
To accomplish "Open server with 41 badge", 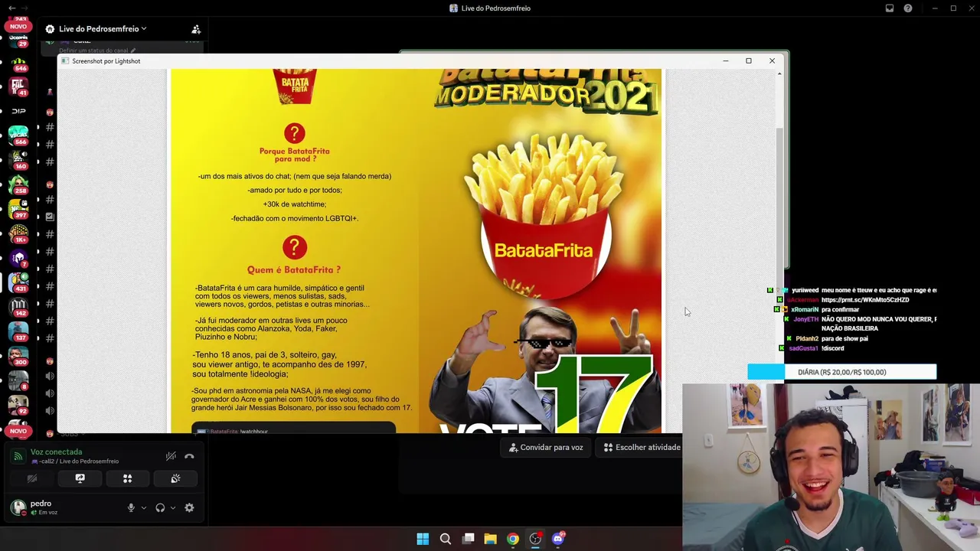I will pos(18,86).
